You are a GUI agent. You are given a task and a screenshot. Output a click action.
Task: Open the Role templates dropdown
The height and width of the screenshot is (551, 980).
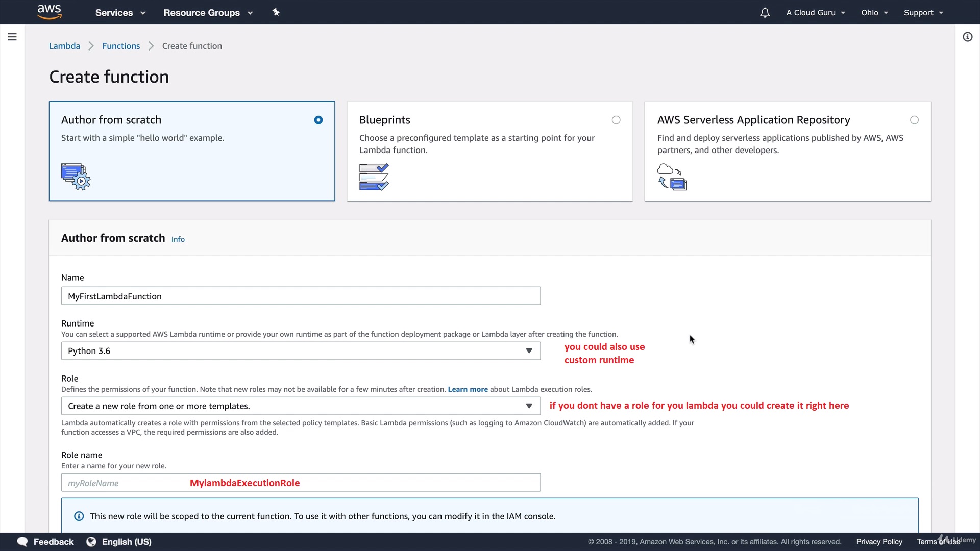pyautogui.click(x=301, y=406)
